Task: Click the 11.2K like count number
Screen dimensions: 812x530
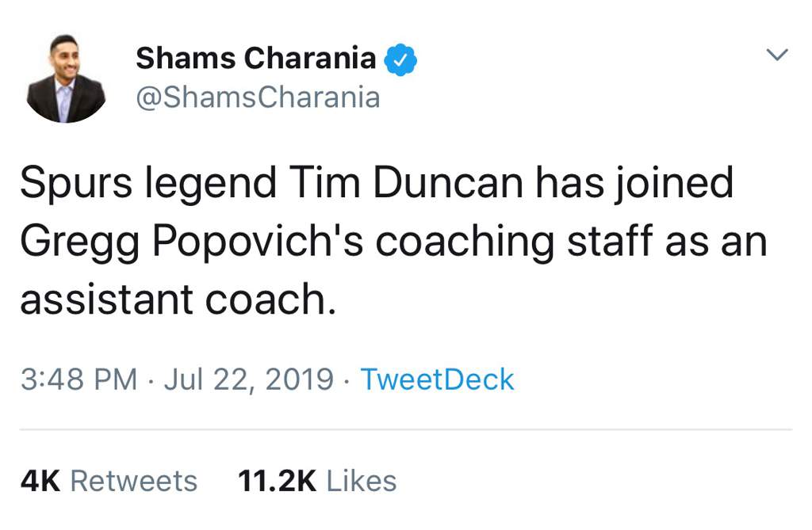Action: tap(277, 482)
